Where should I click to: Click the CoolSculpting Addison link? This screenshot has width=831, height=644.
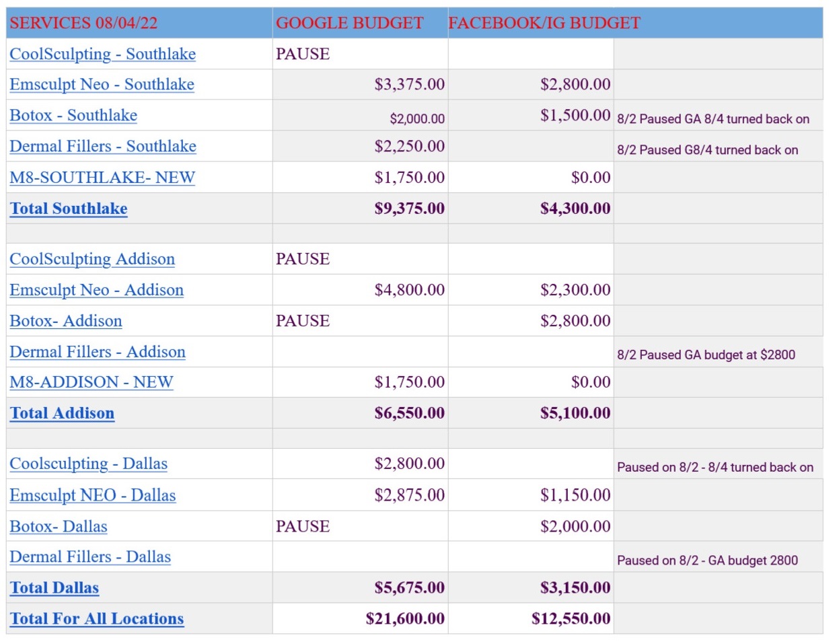(92, 259)
